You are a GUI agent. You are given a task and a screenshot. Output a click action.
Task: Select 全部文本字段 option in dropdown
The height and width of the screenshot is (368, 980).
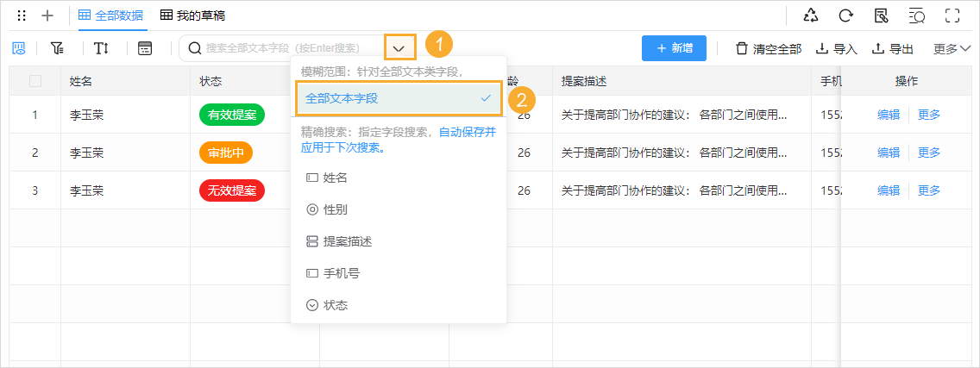(x=399, y=98)
